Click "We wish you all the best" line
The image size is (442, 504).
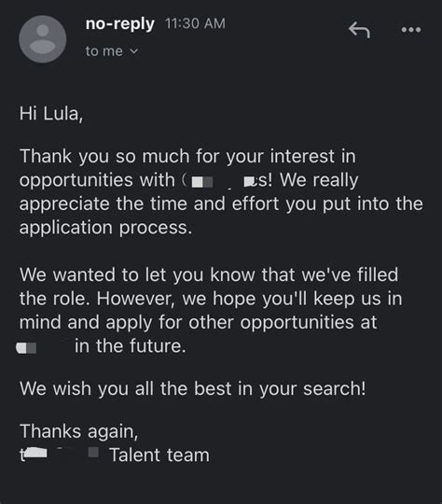pyautogui.click(x=192, y=389)
